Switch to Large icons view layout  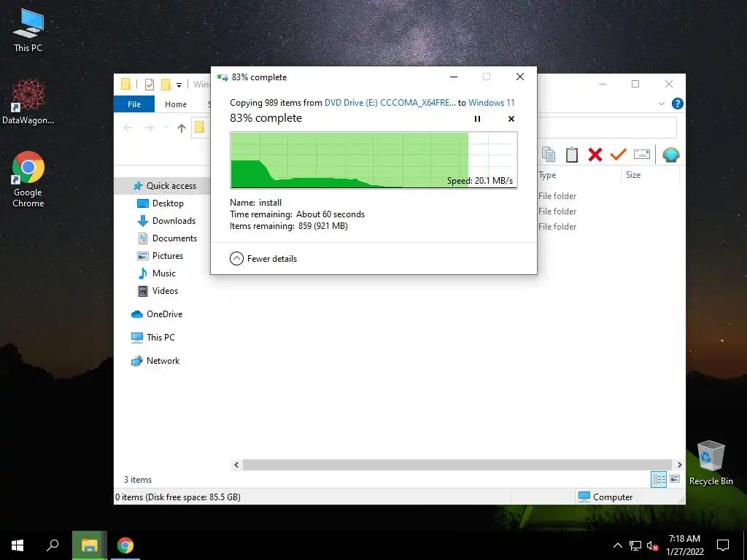[675, 480]
